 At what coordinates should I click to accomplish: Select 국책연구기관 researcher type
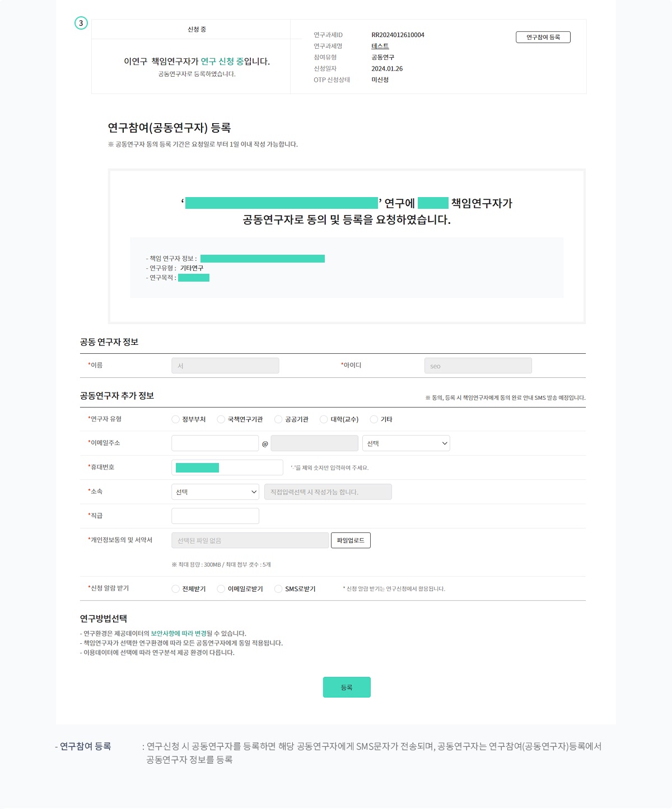(x=221, y=419)
